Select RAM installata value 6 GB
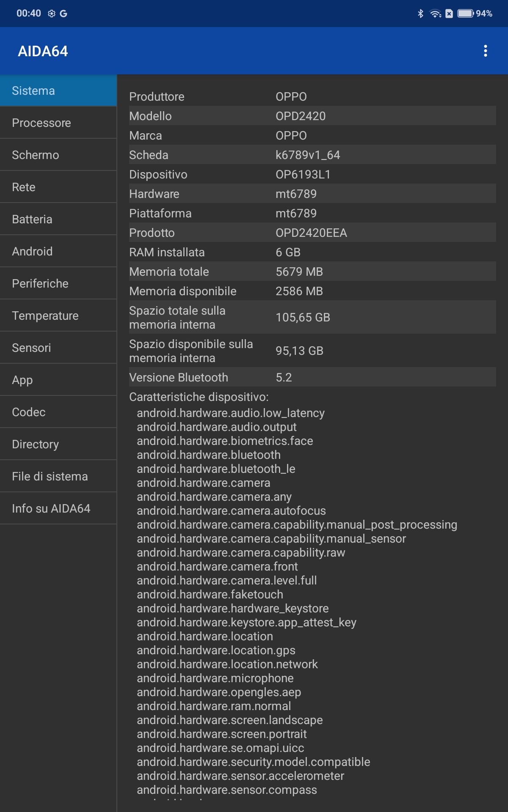 288,252
